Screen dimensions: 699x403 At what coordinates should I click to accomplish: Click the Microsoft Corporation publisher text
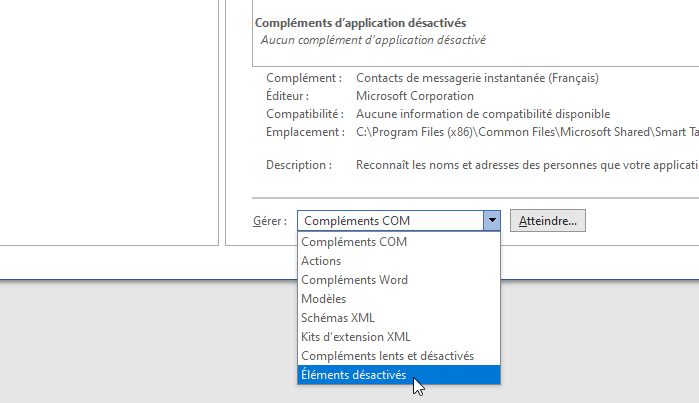coord(415,96)
